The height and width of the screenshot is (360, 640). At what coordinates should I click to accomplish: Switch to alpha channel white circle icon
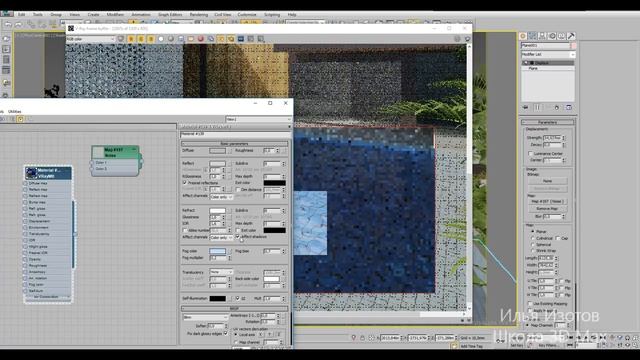click(161, 39)
